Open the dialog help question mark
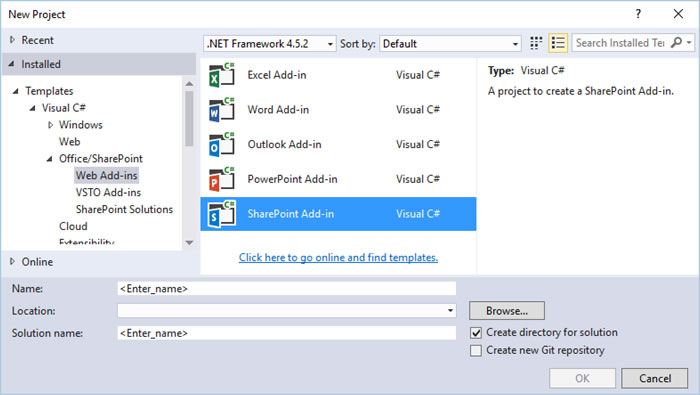The width and height of the screenshot is (700, 395). (x=638, y=14)
